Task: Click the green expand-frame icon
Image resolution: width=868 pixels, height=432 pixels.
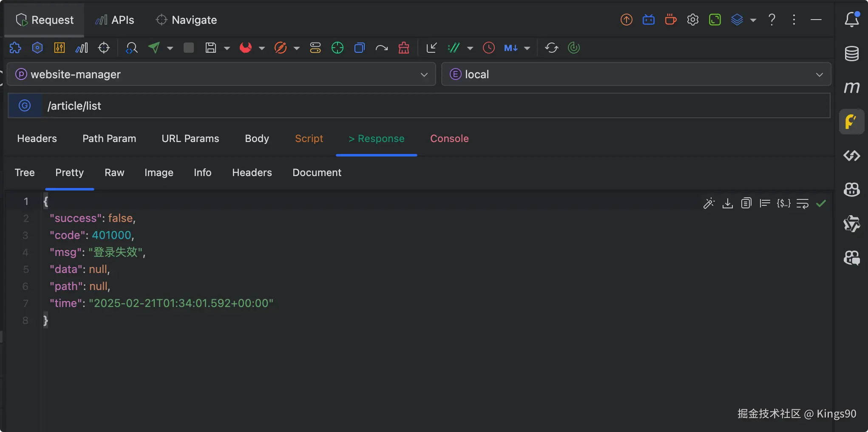Action: pos(715,20)
